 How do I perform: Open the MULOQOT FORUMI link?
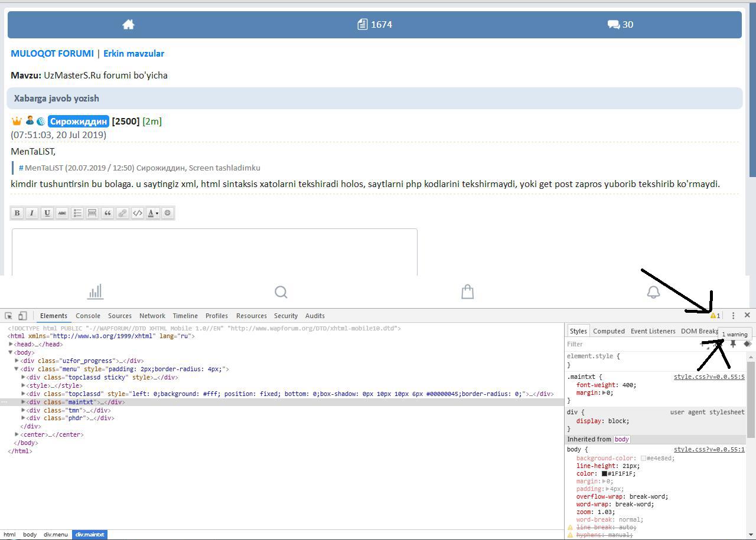tap(52, 53)
